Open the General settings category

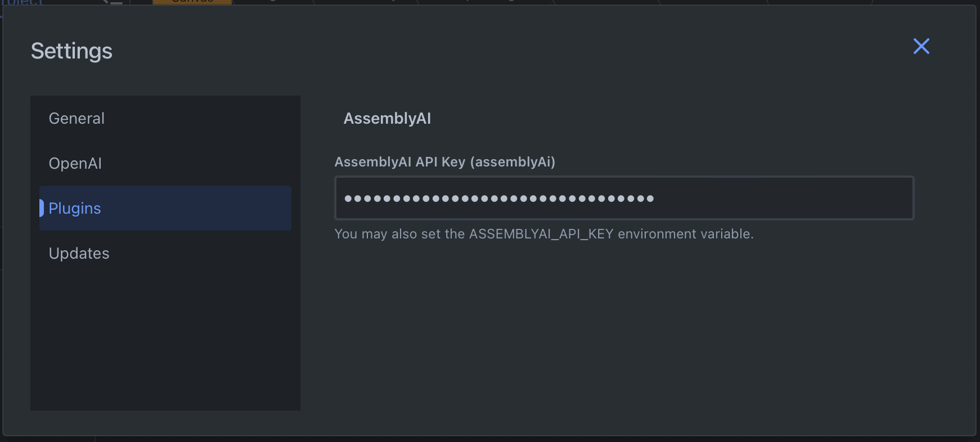tap(77, 118)
